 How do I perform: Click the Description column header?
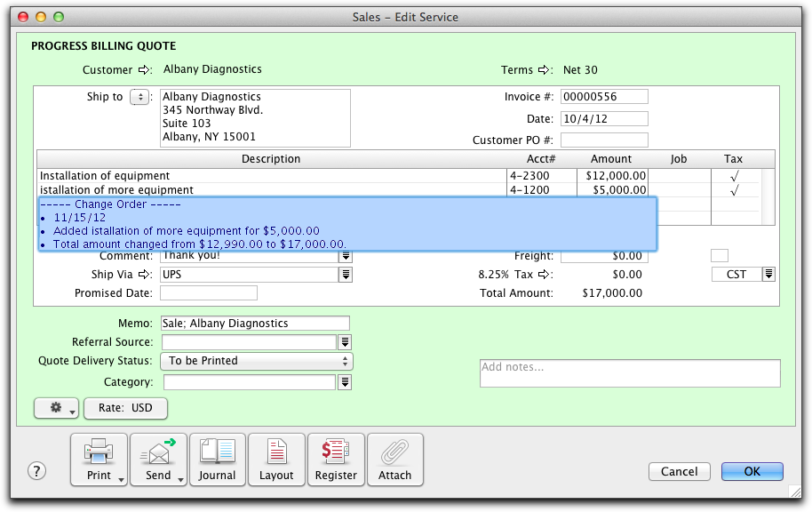point(271,159)
